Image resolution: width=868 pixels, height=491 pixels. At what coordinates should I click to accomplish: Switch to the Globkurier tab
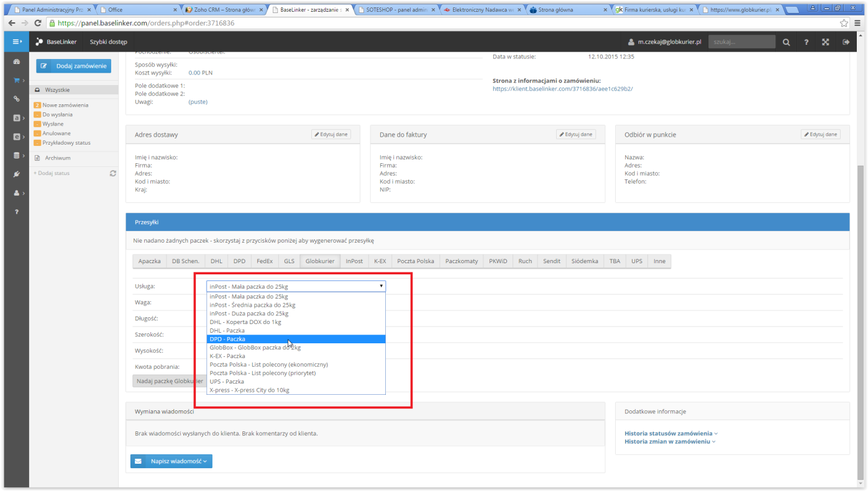[320, 261]
